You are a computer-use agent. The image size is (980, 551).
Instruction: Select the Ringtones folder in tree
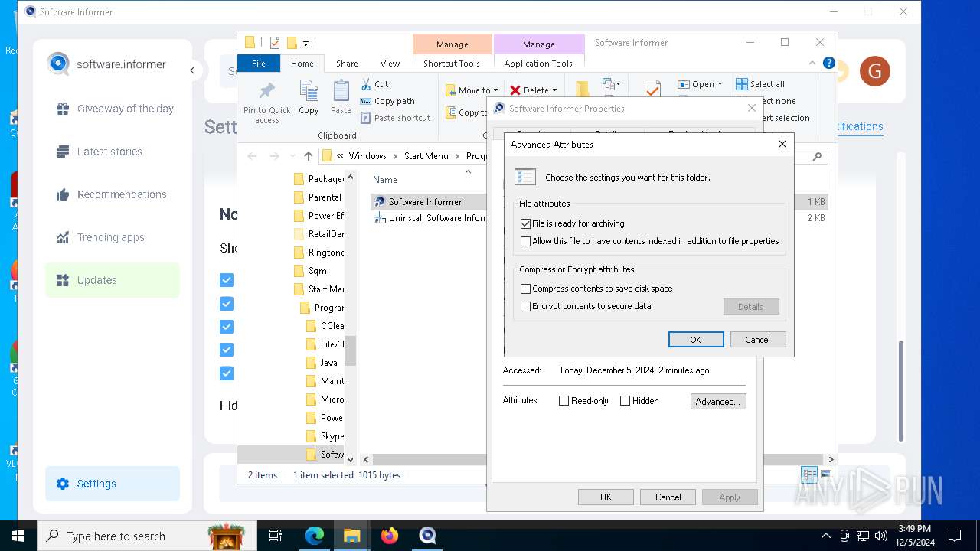[320, 253]
